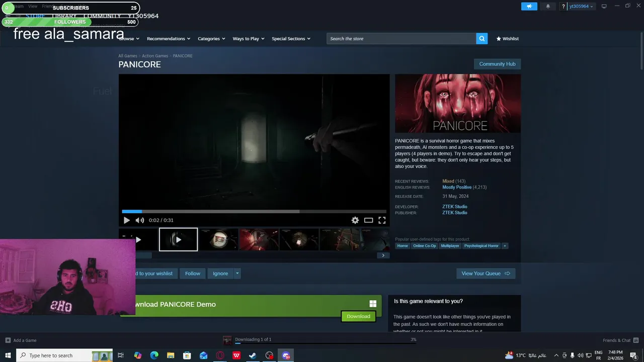This screenshot has width=644, height=362.
Task: Click PANICORE game capsule image
Action: coord(458,104)
